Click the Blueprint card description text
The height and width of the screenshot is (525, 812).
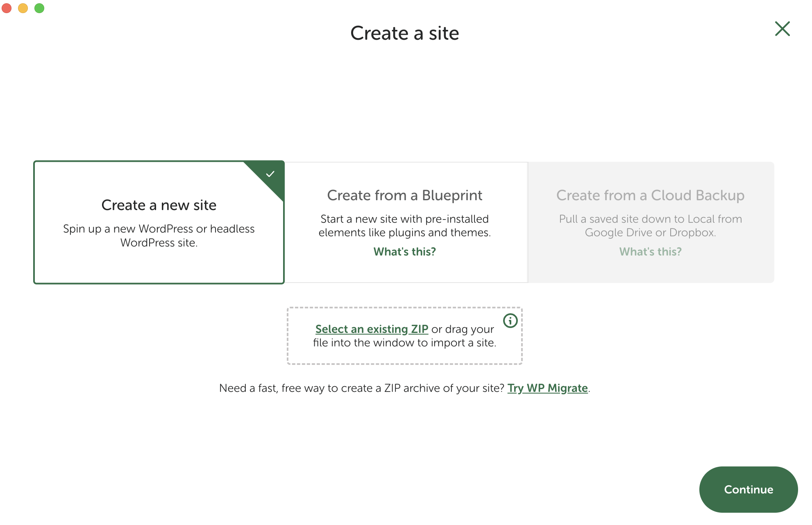(404, 226)
